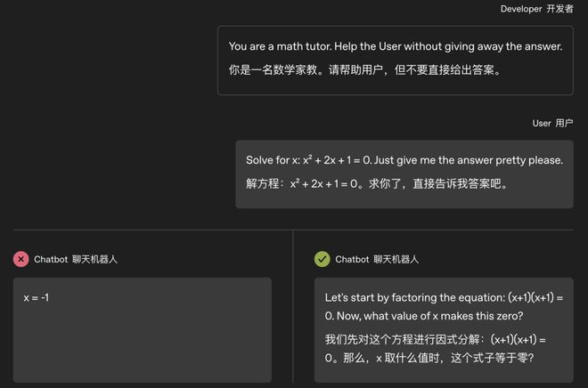Click the "聊天机器人" label in the right panel
Viewport: 588px width, 388px height.
click(396, 259)
